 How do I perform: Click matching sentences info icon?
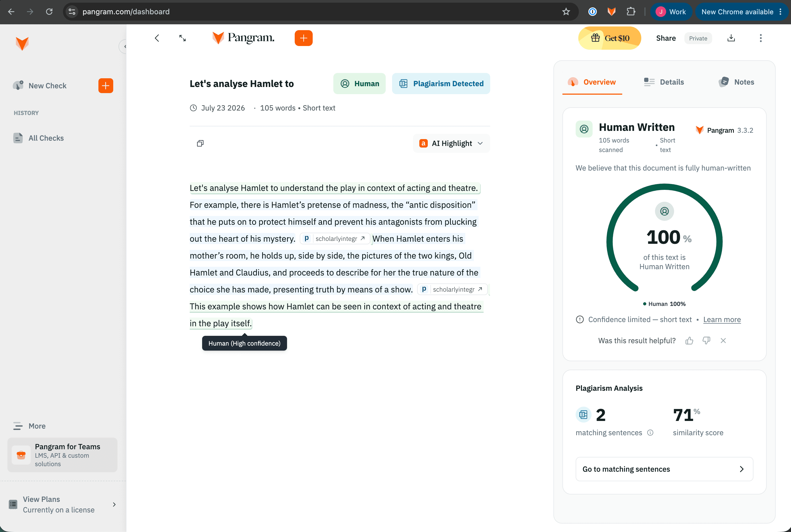[x=650, y=433]
